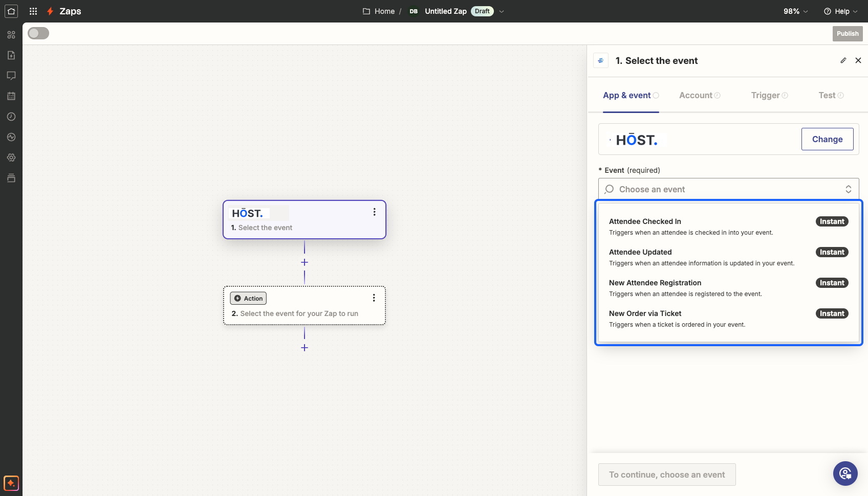This screenshot has width=868, height=496.
Task: Click the event field up-down chevron
Action: click(849, 189)
